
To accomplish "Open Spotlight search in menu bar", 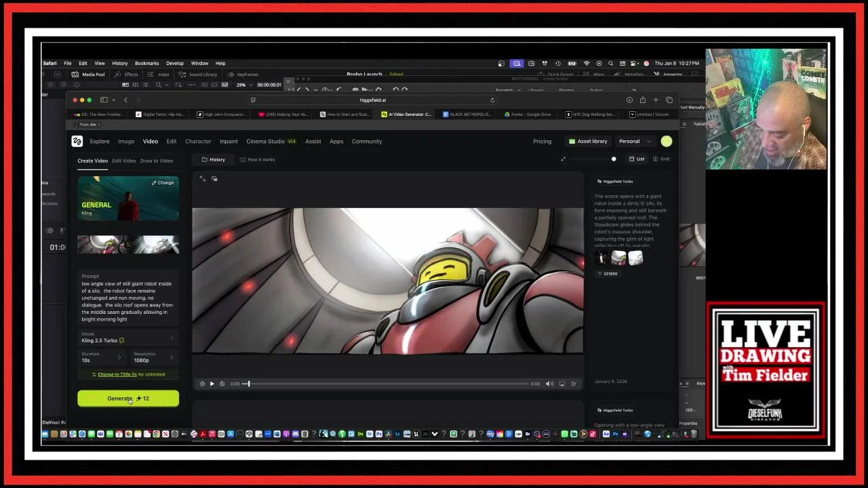I will coord(610,63).
